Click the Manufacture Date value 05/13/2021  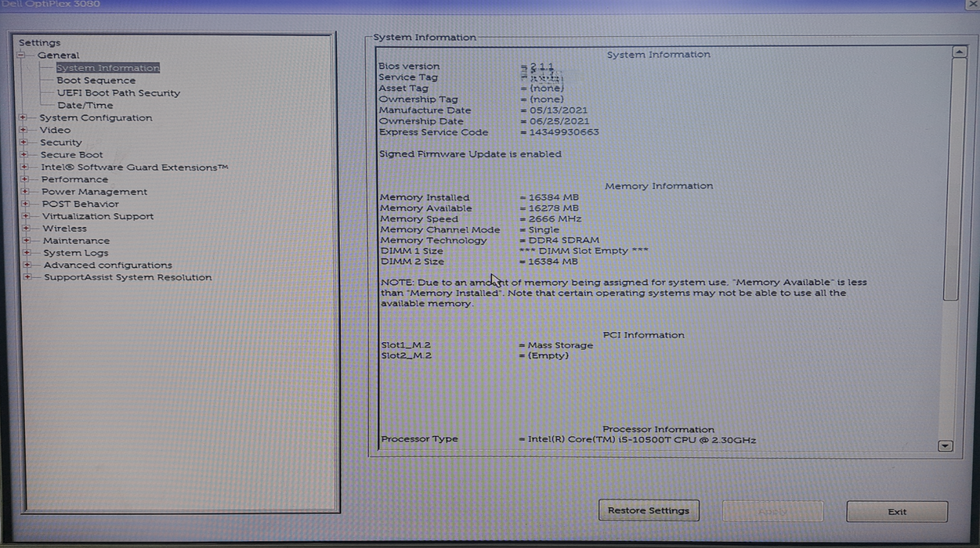coord(558,110)
